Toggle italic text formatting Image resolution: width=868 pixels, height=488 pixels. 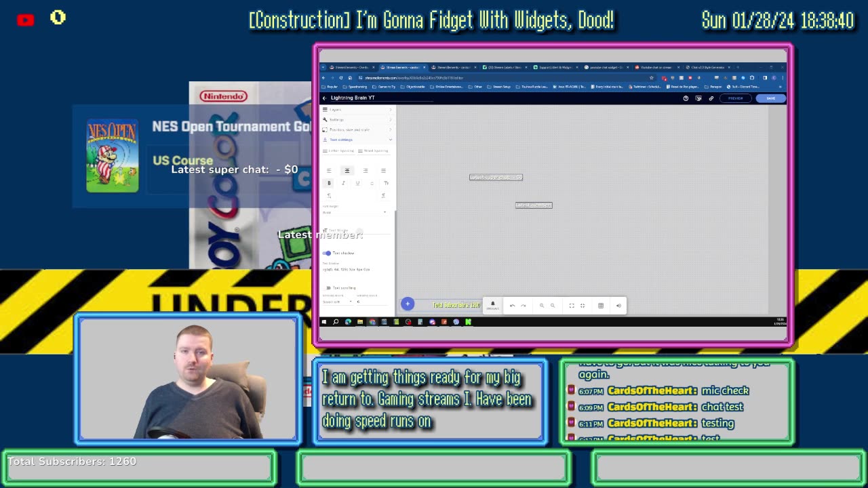pyautogui.click(x=343, y=183)
